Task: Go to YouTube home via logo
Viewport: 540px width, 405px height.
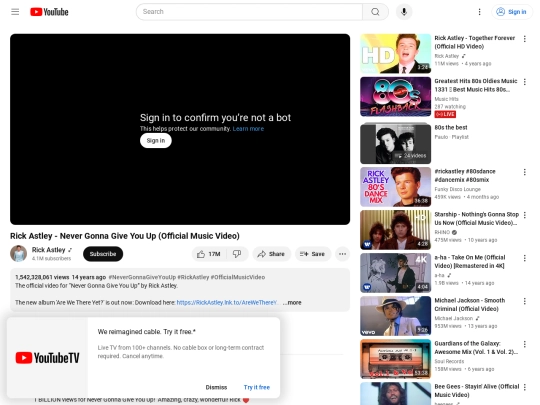Action: pos(49,12)
